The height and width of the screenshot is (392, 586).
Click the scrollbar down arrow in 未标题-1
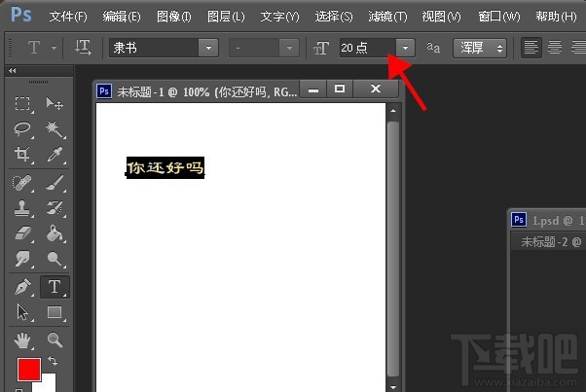393,387
